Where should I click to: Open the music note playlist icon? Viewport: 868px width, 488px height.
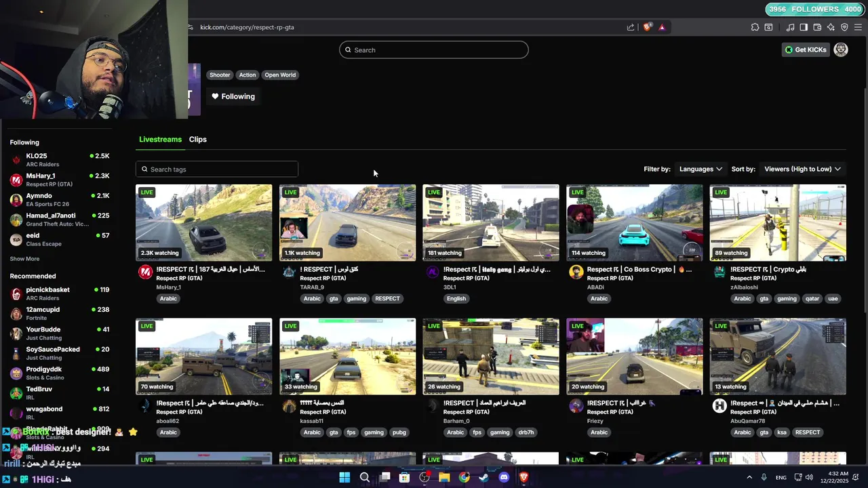(x=790, y=27)
